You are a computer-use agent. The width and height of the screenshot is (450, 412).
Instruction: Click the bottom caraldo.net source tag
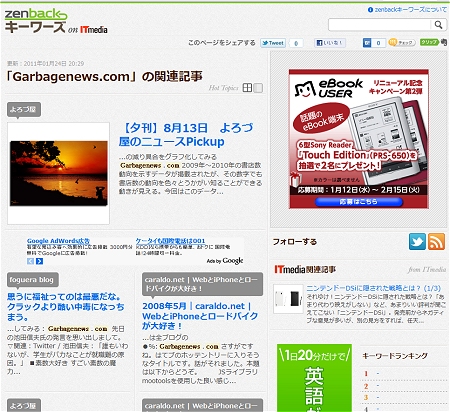(x=202, y=405)
